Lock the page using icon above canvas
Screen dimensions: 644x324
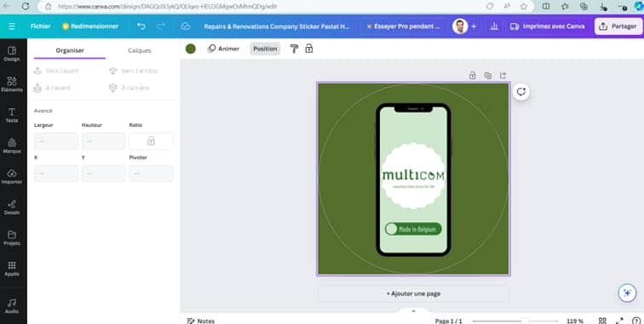tap(472, 75)
